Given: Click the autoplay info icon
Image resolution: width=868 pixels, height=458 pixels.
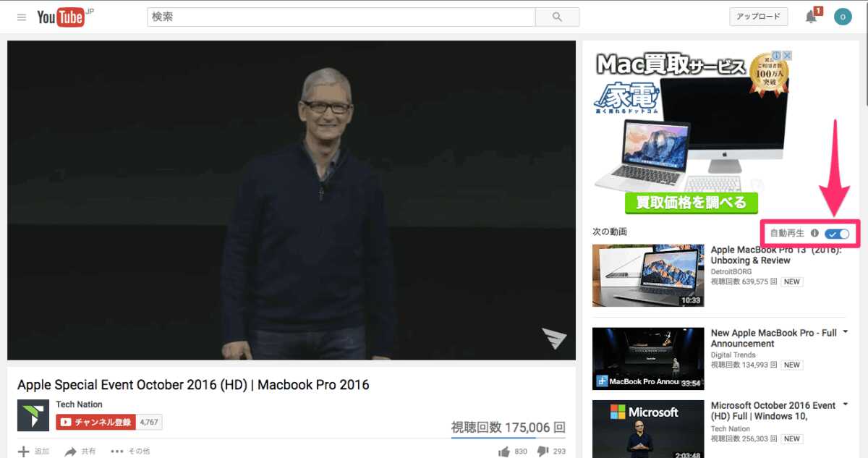Looking at the screenshot, I should 814,233.
